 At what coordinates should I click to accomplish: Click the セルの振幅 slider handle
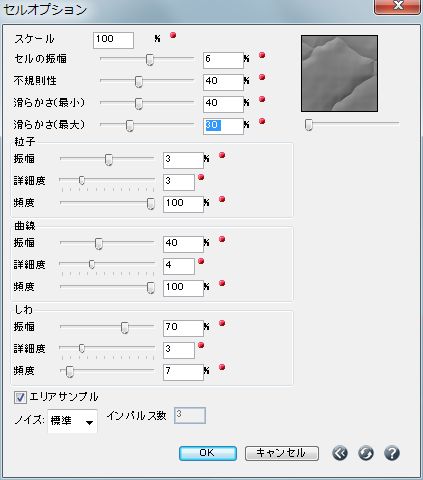click(150, 59)
